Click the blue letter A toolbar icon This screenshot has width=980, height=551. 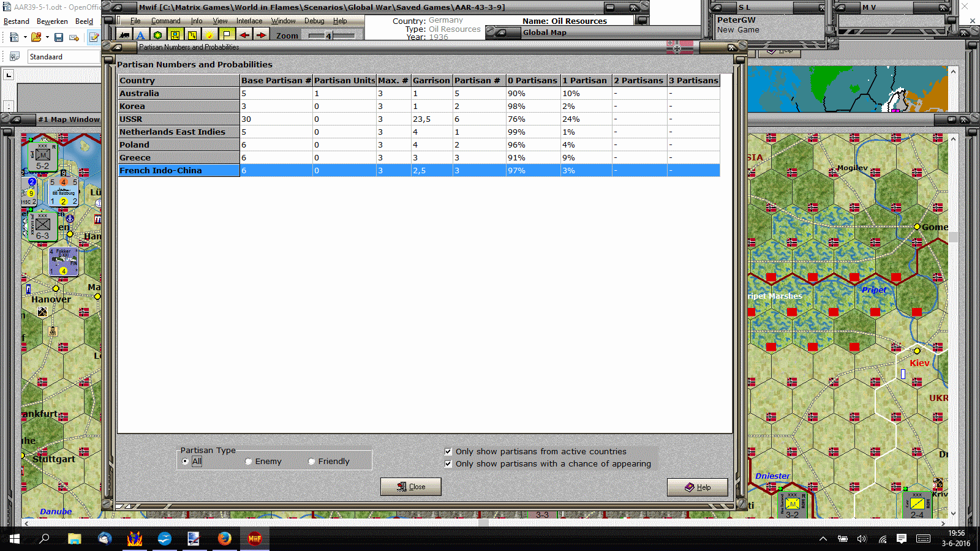(x=140, y=35)
